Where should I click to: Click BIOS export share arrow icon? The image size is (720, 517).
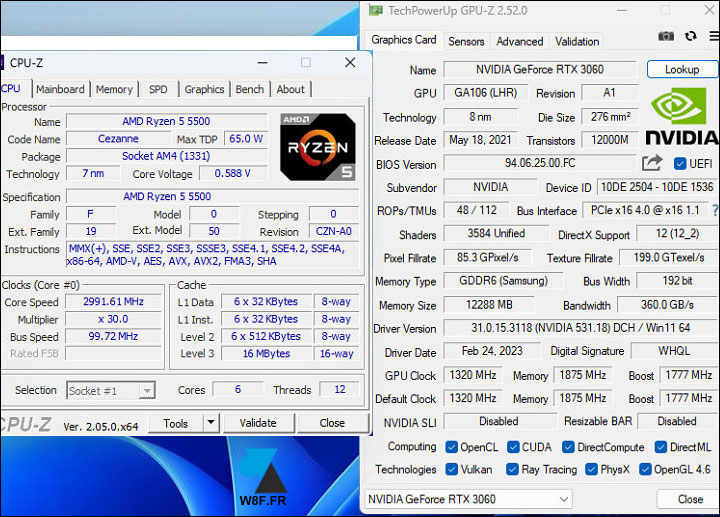click(652, 163)
